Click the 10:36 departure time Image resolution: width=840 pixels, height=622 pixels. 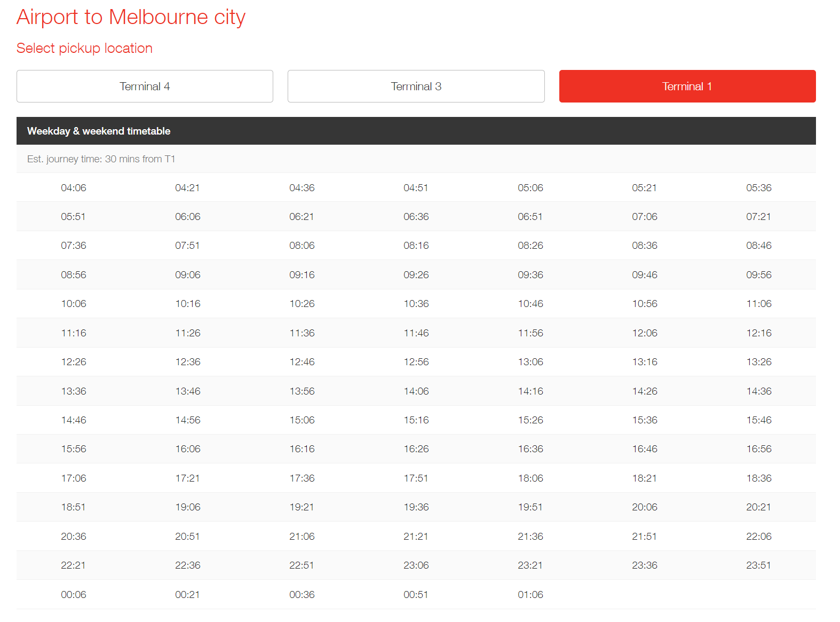[x=416, y=304]
